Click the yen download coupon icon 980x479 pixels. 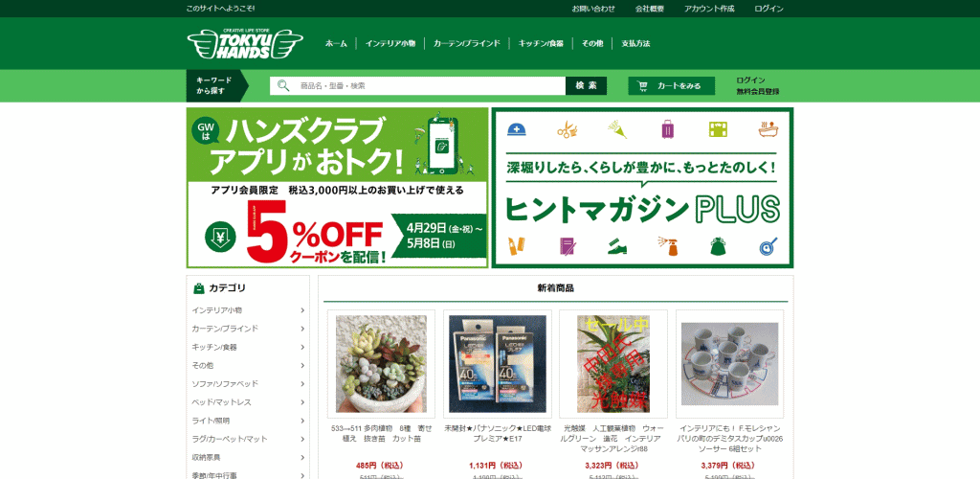tap(221, 237)
